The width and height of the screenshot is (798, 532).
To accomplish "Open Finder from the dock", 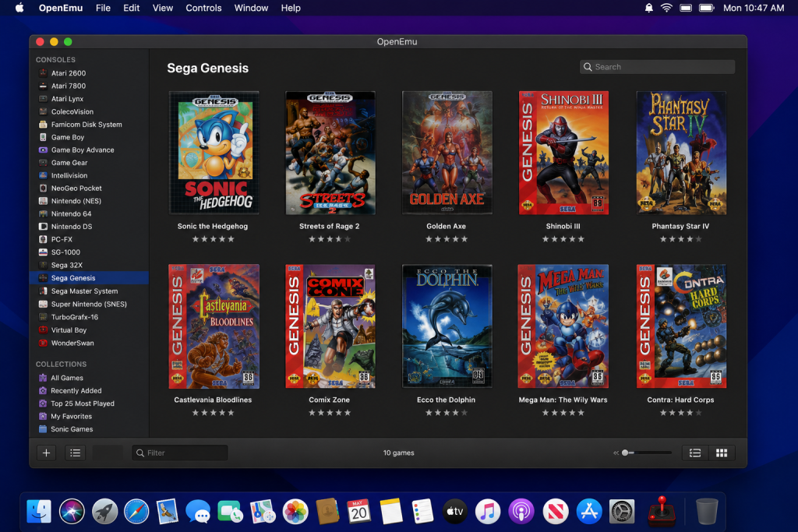I will [39, 511].
